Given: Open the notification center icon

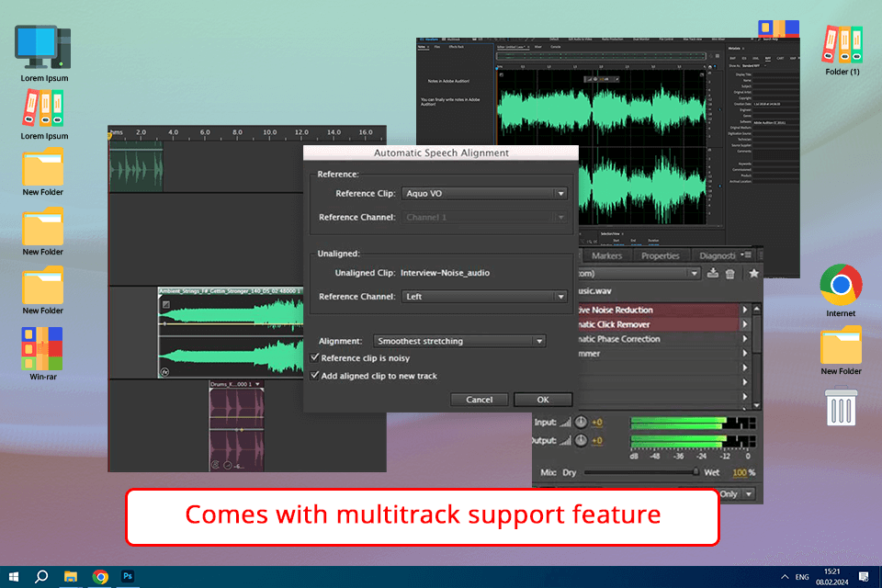Looking at the screenshot, I should pyautogui.click(x=864, y=577).
